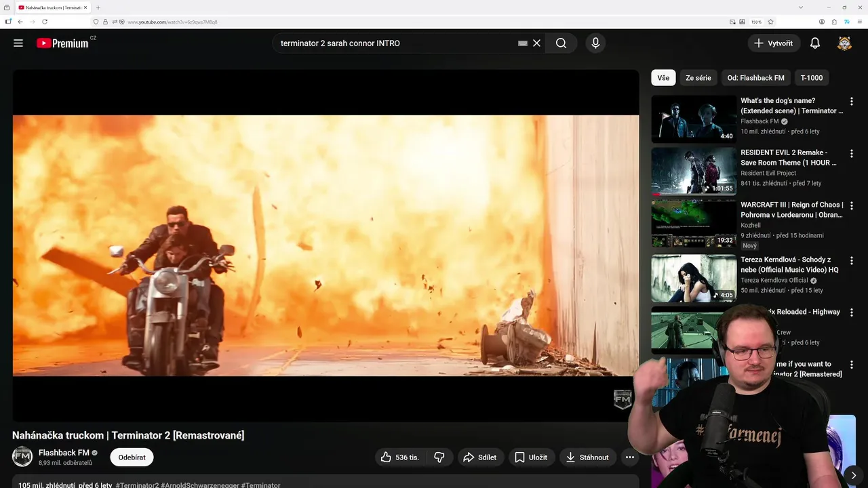Subscribe with the Odebírat button
Screen dimensions: 868x488
[132, 457]
